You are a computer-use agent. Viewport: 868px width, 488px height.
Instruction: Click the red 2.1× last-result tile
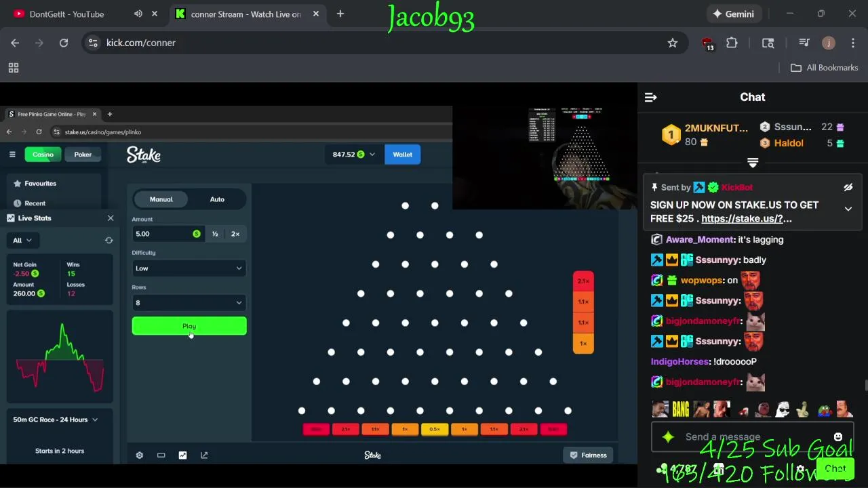coord(583,281)
